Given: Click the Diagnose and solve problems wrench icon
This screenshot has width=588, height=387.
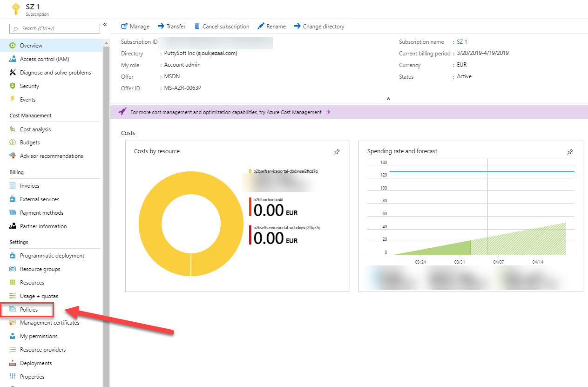Looking at the screenshot, I should 13,73.
